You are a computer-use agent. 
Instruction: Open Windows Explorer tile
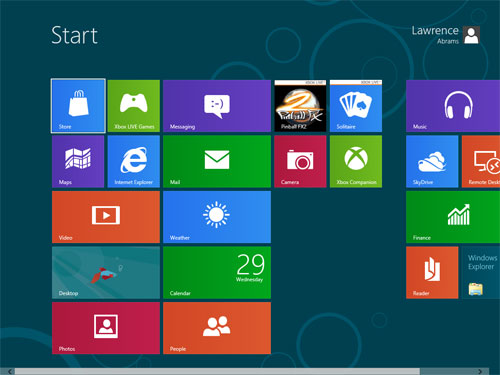tap(481, 273)
